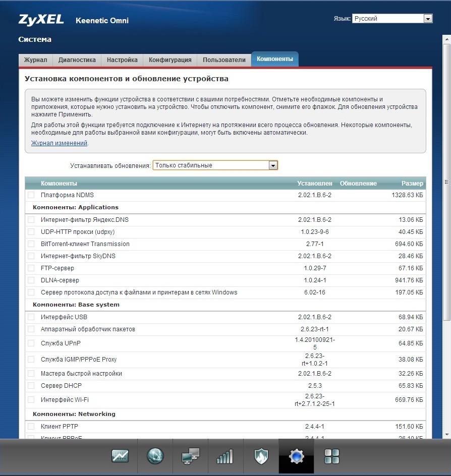The height and width of the screenshot is (476, 451).
Task: Open the security shield icon
Action: (261, 456)
